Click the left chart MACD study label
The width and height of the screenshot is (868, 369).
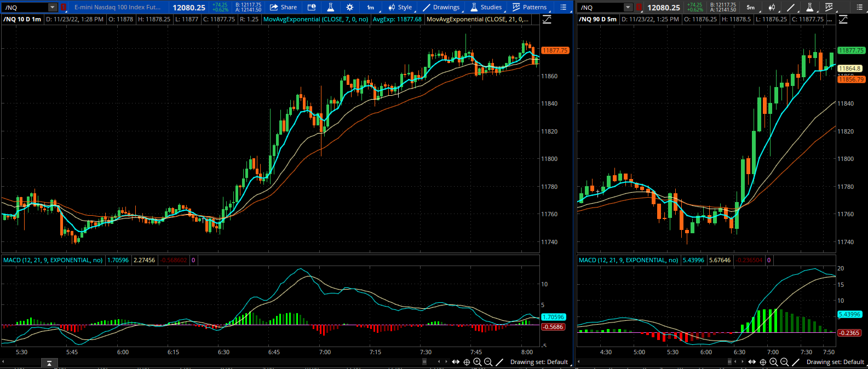click(53, 260)
